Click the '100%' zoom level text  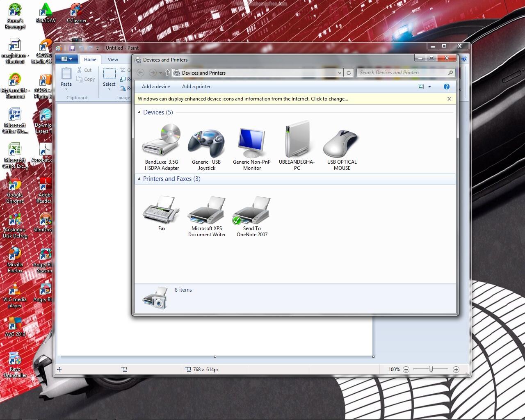click(394, 370)
